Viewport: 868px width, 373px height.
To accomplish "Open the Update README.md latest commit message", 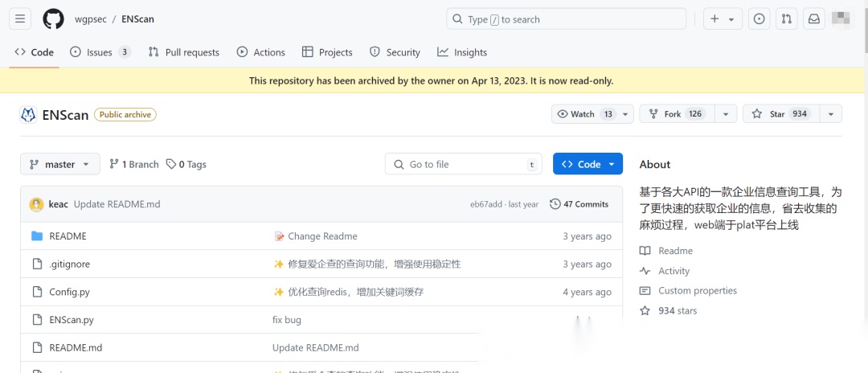I will coord(117,204).
